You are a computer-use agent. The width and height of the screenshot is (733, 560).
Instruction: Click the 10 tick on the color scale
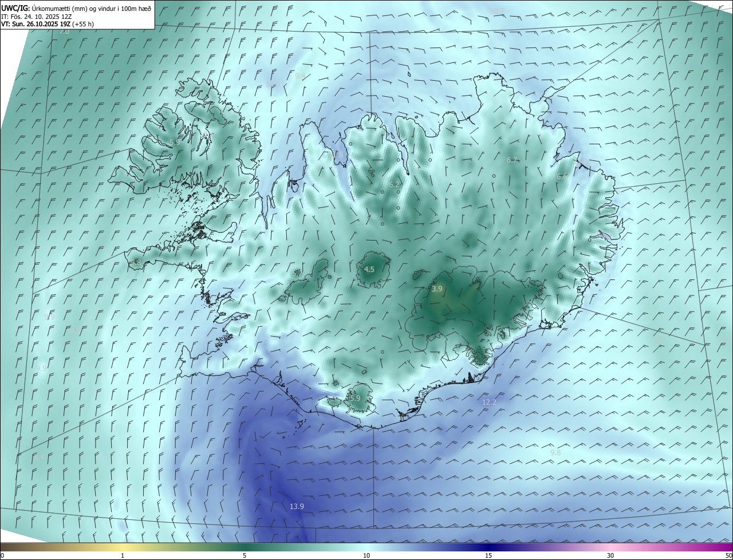(366, 555)
